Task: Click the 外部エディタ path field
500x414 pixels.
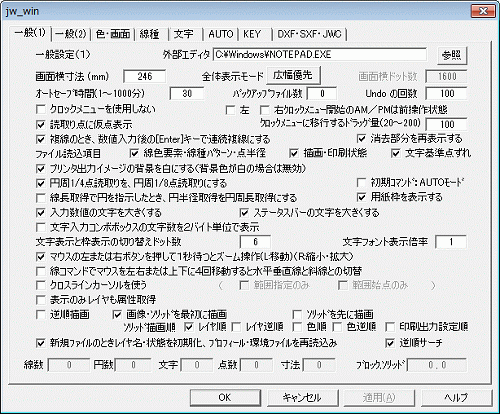Action: 319,54
